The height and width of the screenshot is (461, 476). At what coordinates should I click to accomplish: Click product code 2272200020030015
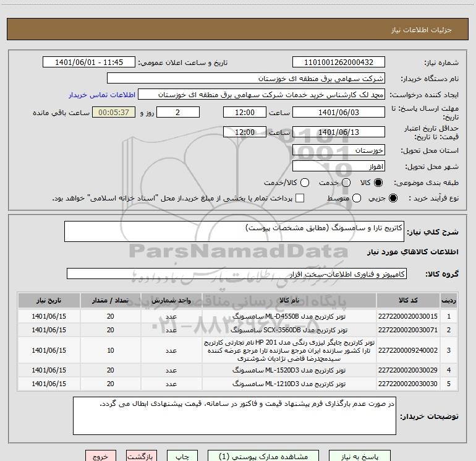tap(408, 316)
